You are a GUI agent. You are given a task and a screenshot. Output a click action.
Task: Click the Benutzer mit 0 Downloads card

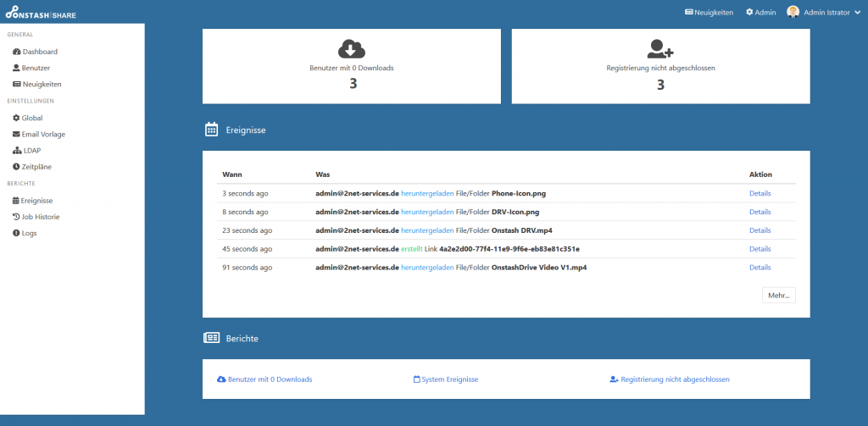pos(352,66)
